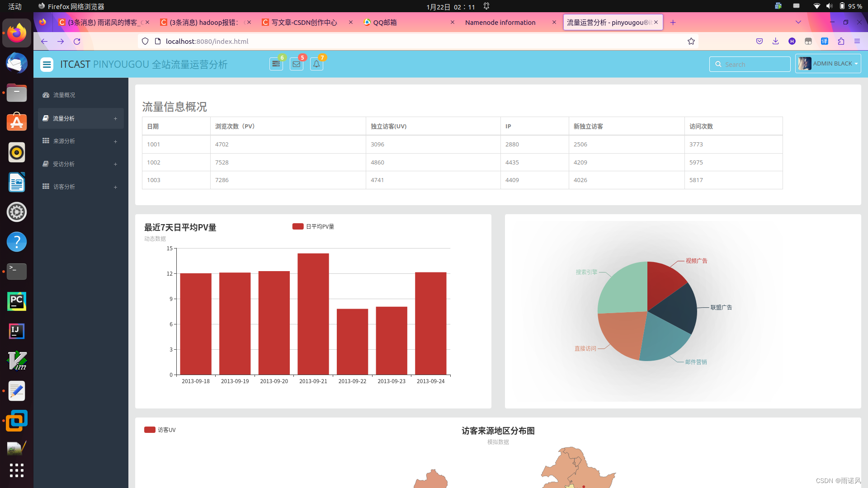Viewport: 868px width, 488px height.
Task: Select 流量概况 in the sidebar
Action: 81,95
